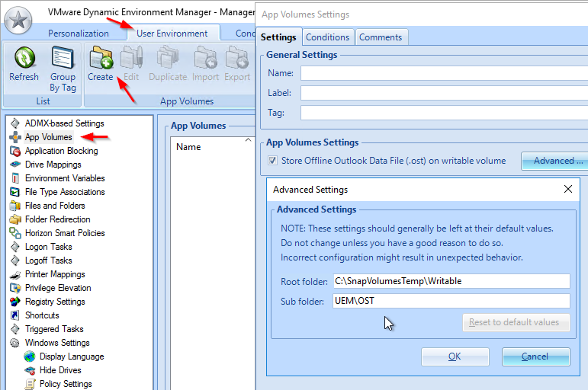This screenshot has height=390, width=588.
Task: Close the Advanced Settings dialog
Action: pyautogui.click(x=567, y=189)
